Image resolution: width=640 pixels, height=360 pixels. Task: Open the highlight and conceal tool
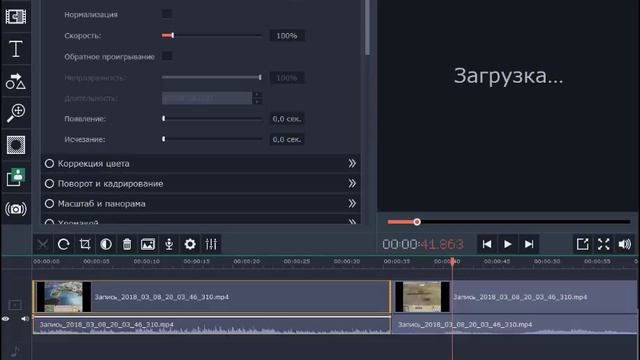pos(16,145)
